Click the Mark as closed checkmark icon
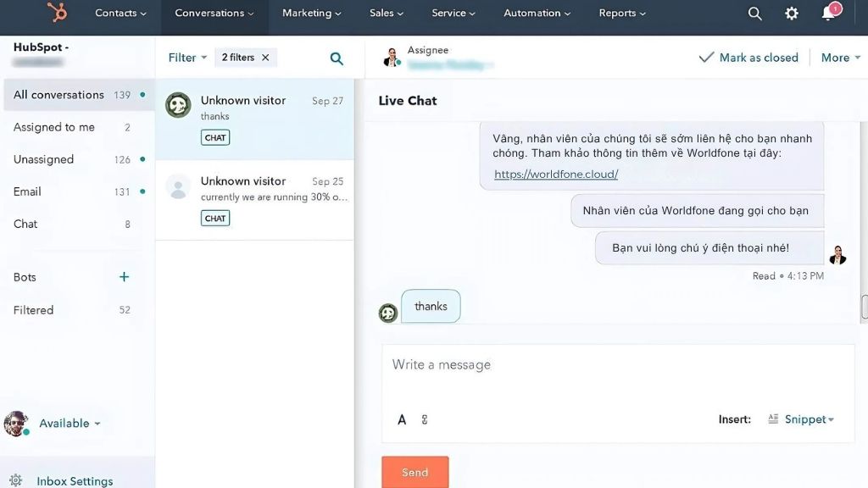The image size is (868, 488). click(x=706, y=57)
